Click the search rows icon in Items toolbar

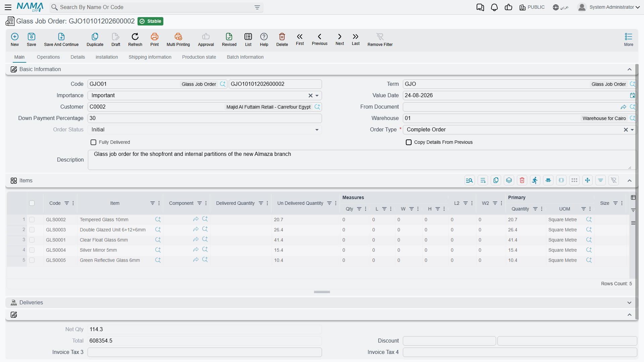[x=470, y=180]
